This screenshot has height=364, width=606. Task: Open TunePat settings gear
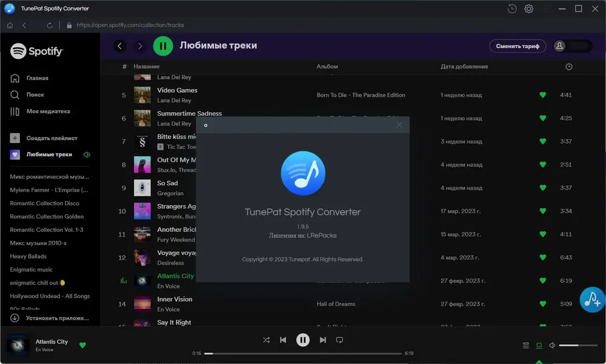(x=528, y=8)
